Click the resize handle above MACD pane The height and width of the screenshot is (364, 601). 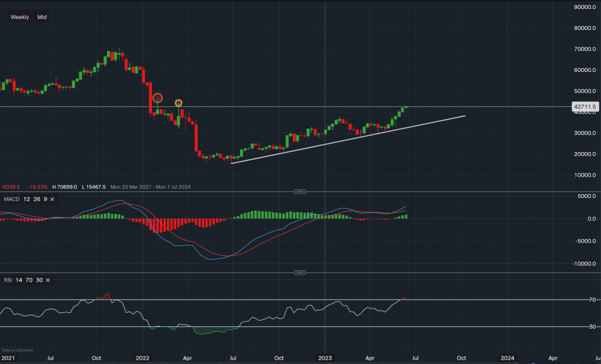point(299,192)
